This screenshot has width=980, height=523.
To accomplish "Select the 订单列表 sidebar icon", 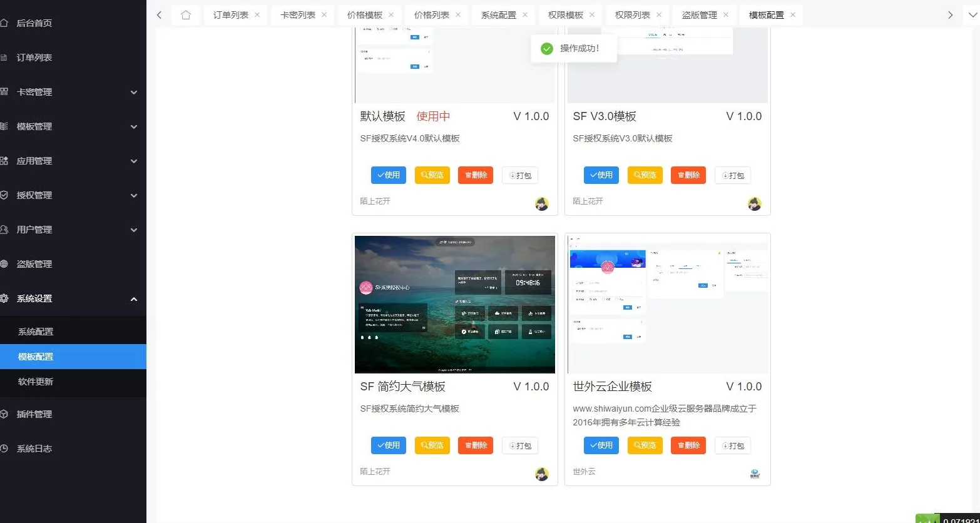I will [9, 57].
